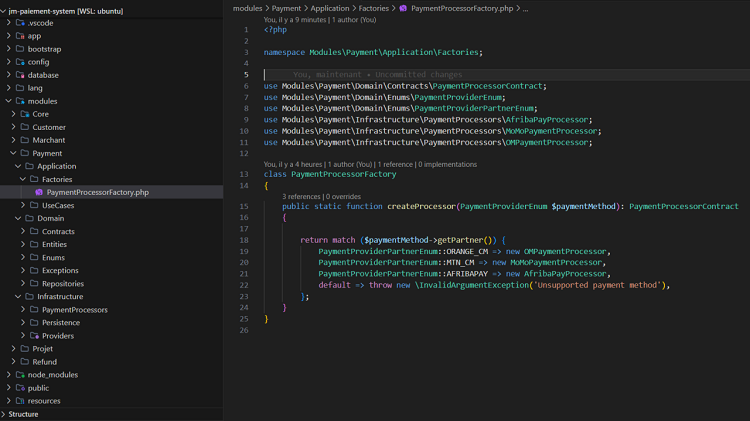Open the Application breadcrumb segment
The width and height of the screenshot is (750, 421).
tap(330, 8)
